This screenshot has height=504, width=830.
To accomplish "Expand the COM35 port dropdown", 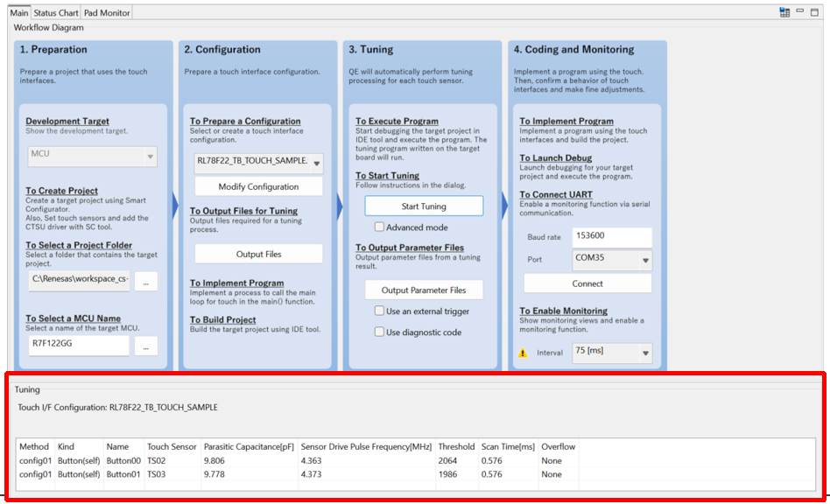I will [612, 260].
